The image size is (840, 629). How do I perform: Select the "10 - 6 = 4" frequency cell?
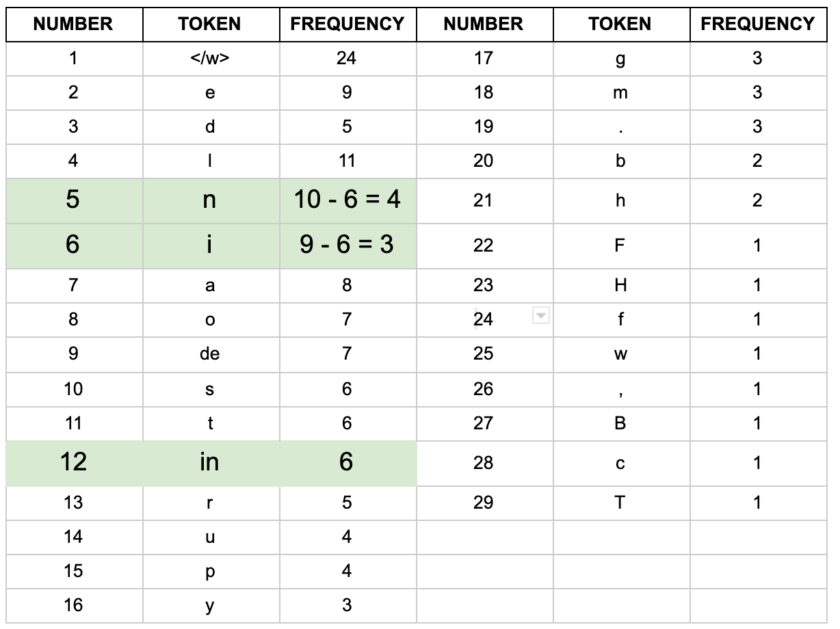tap(347, 200)
